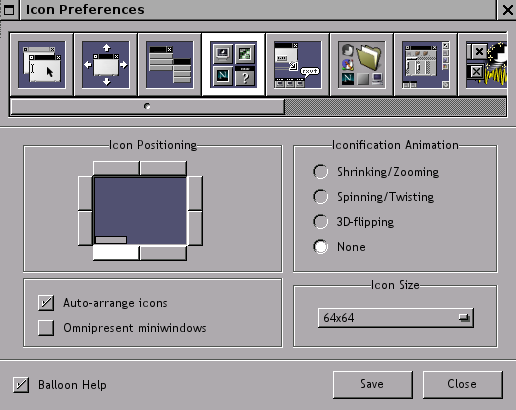Click the Save button
Screen dimensions: 516x410
pyautogui.click(x=373, y=384)
